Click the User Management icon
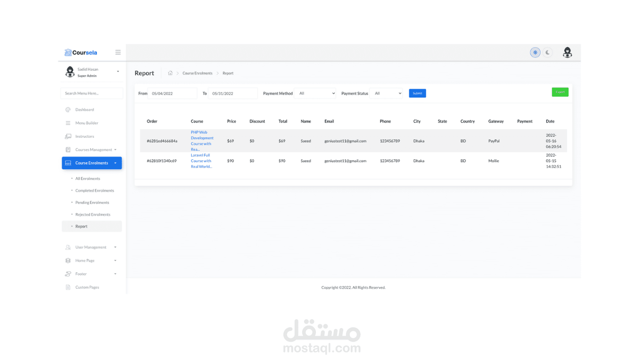Viewport: 644px width, 362px height. (x=68, y=247)
